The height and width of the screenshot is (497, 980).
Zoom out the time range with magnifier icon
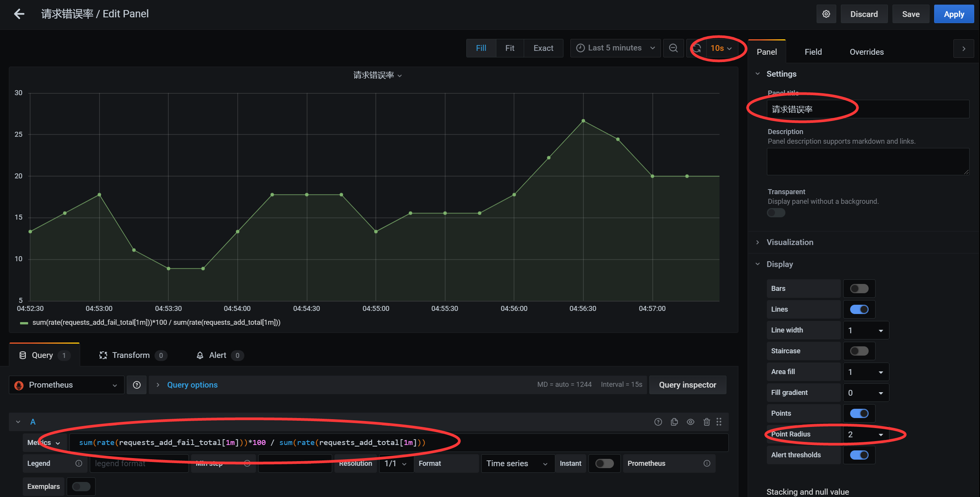tap(673, 48)
